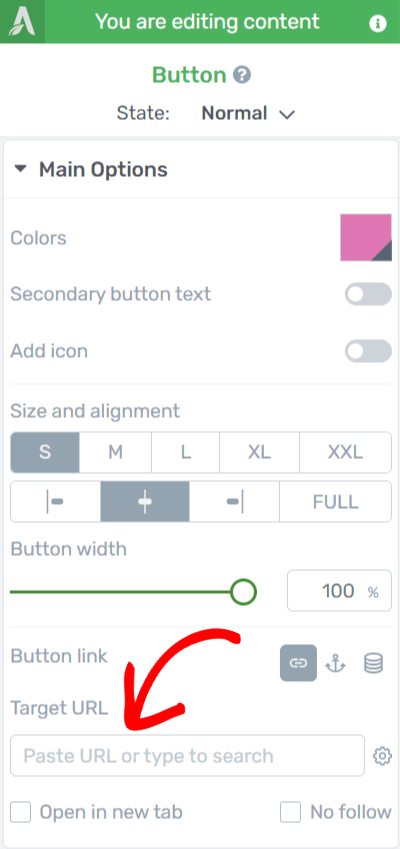The height and width of the screenshot is (849, 400).
Task: Open Target URL settings gear icon
Action: coord(383,755)
